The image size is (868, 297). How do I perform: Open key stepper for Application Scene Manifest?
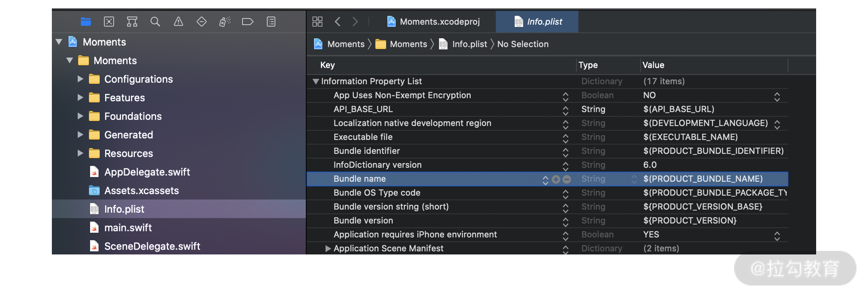coord(566,250)
